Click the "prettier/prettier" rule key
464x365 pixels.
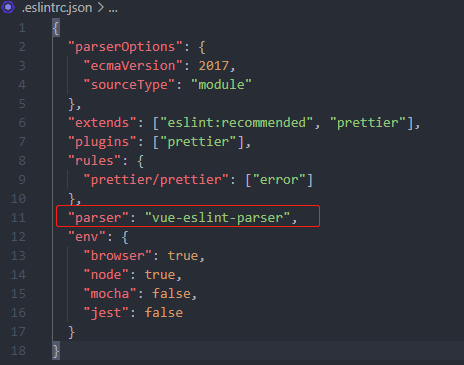(x=156, y=180)
